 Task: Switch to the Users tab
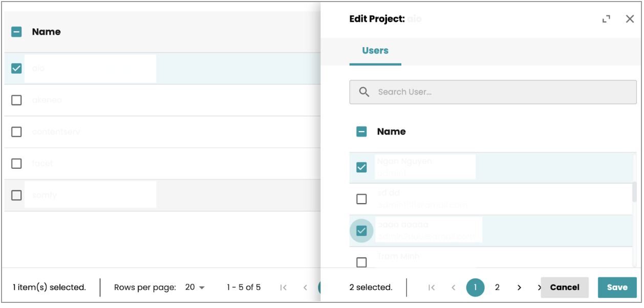pyautogui.click(x=375, y=50)
